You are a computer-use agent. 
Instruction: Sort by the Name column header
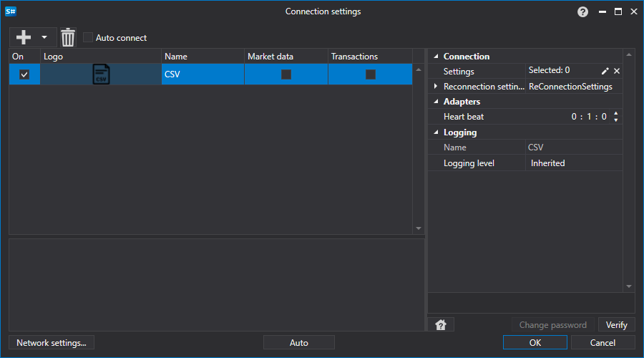[203, 57]
